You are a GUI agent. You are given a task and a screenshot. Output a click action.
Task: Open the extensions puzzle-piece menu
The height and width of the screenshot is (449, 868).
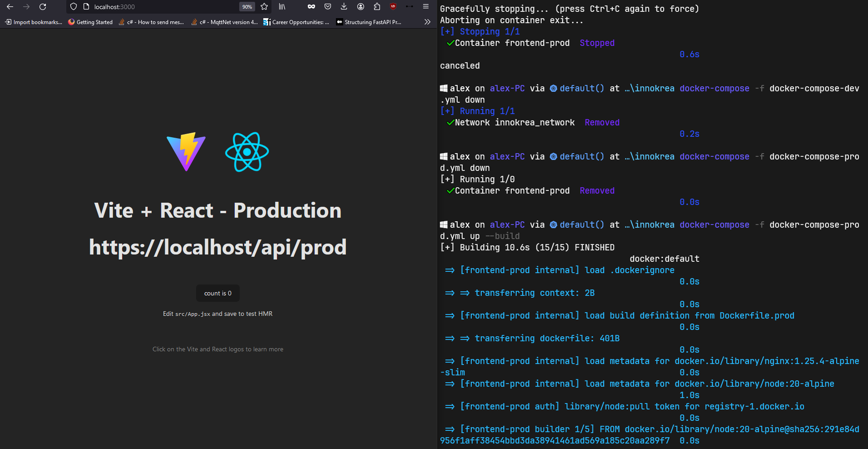click(377, 7)
